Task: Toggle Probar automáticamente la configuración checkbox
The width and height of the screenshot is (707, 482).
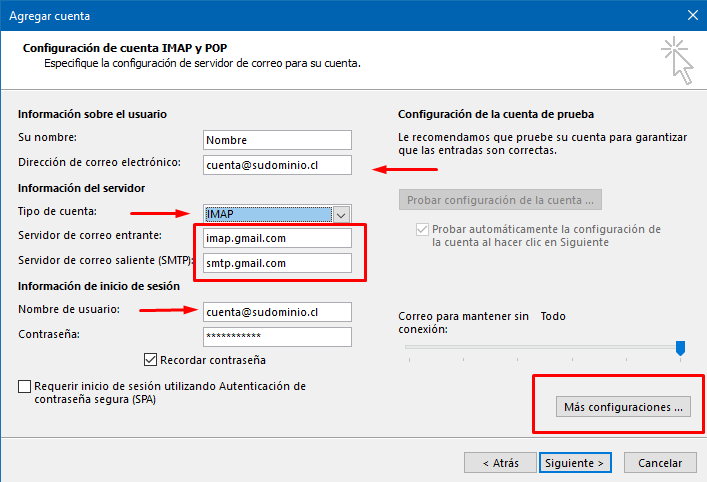Action: 422,230
